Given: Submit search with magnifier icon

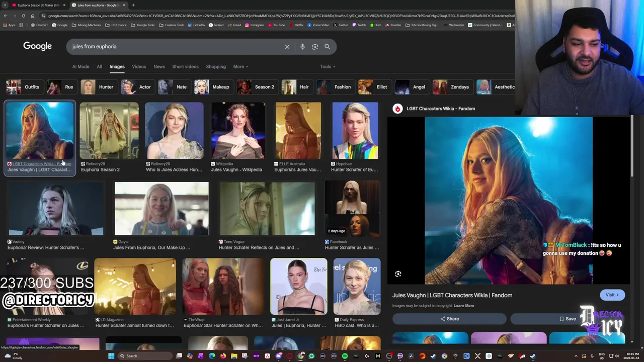Looking at the screenshot, I should [327, 47].
